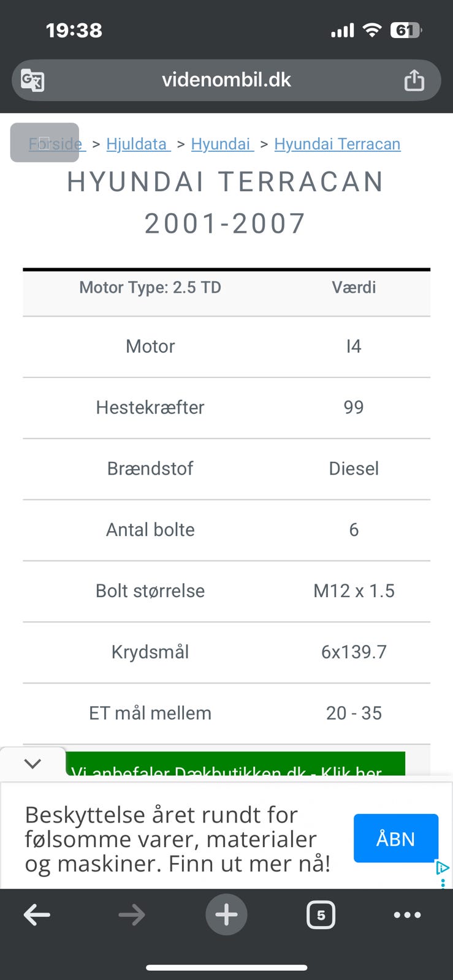Tap the Google Translate icon in address bar

32,80
